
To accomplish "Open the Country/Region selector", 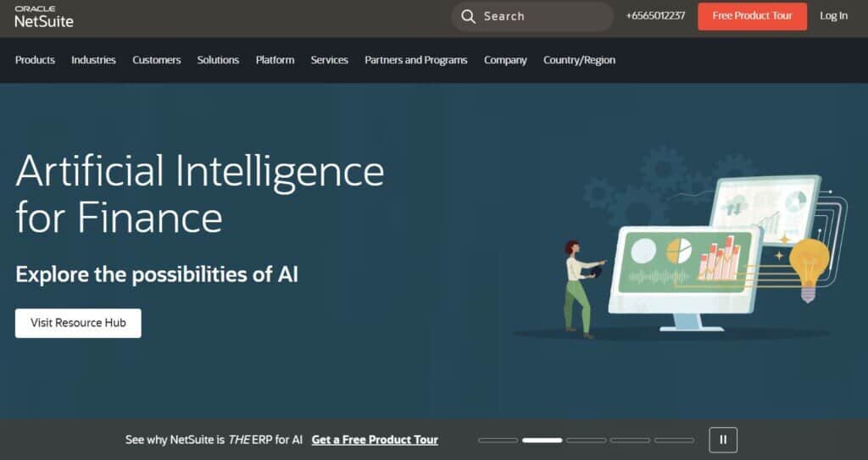I will click(x=579, y=60).
